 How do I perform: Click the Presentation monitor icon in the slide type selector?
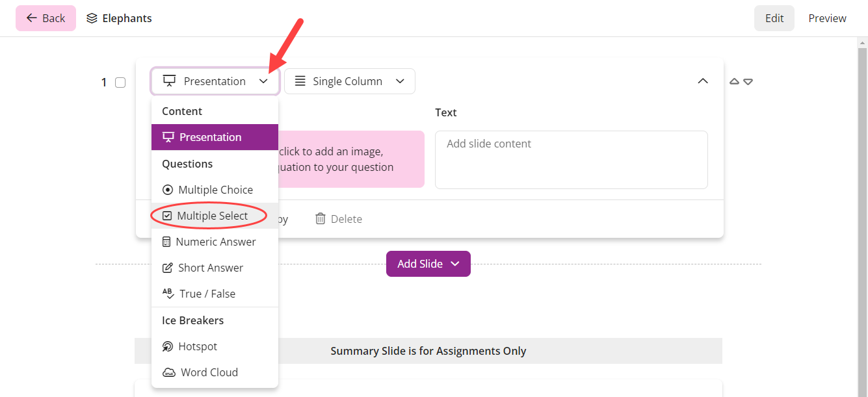point(169,81)
